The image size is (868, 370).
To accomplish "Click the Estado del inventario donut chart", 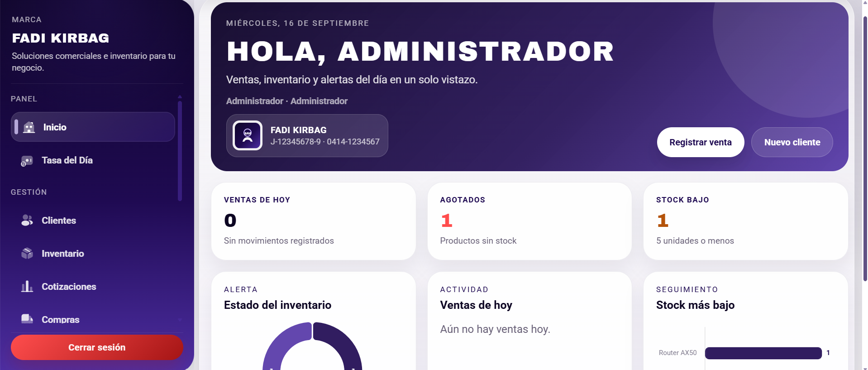I will click(312, 346).
